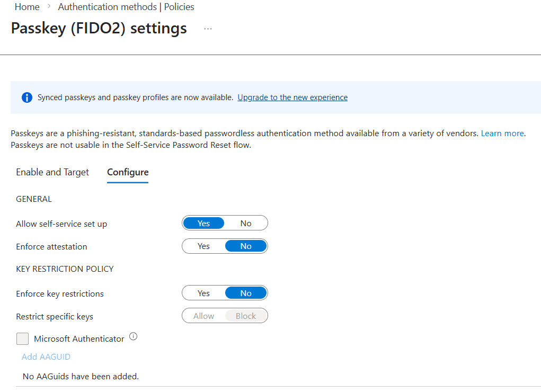This screenshot has height=392, width=541.
Task: Open the ellipsis more options menu
Action: tap(208, 29)
